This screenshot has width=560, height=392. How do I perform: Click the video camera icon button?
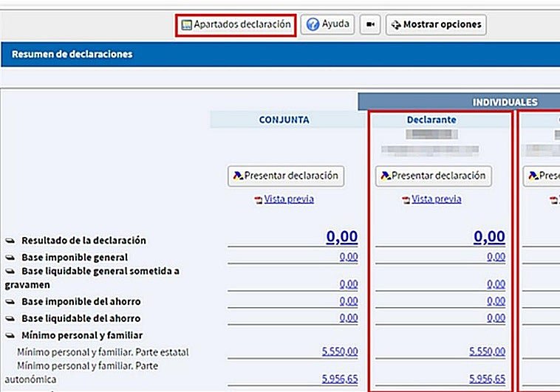coord(370,24)
